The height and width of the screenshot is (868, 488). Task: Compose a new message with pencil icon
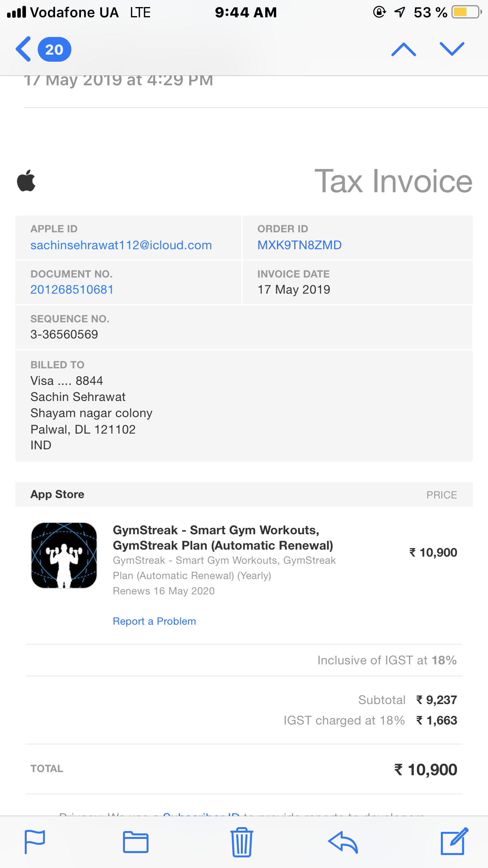click(454, 841)
